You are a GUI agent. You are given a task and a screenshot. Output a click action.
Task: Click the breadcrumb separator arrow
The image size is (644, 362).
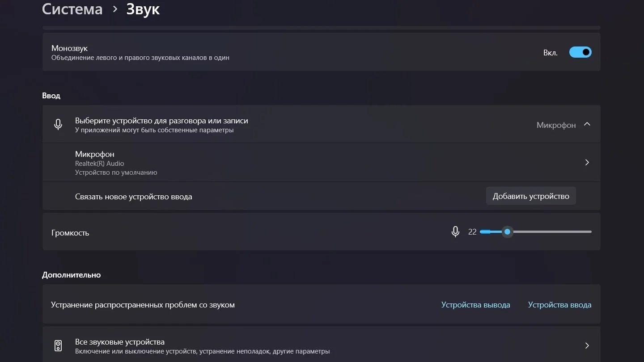pos(115,9)
